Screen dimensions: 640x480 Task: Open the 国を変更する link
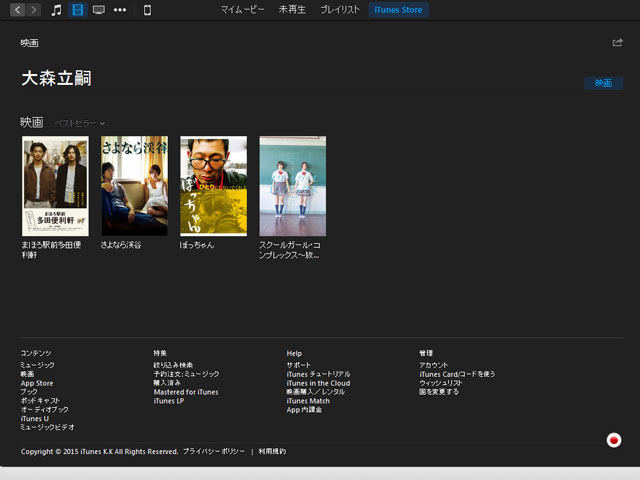click(439, 392)
